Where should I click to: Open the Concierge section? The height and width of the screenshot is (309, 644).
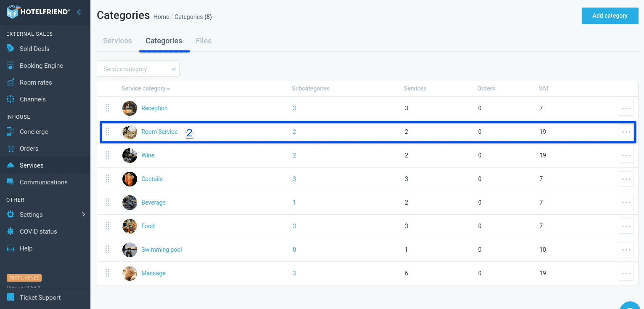34,131
